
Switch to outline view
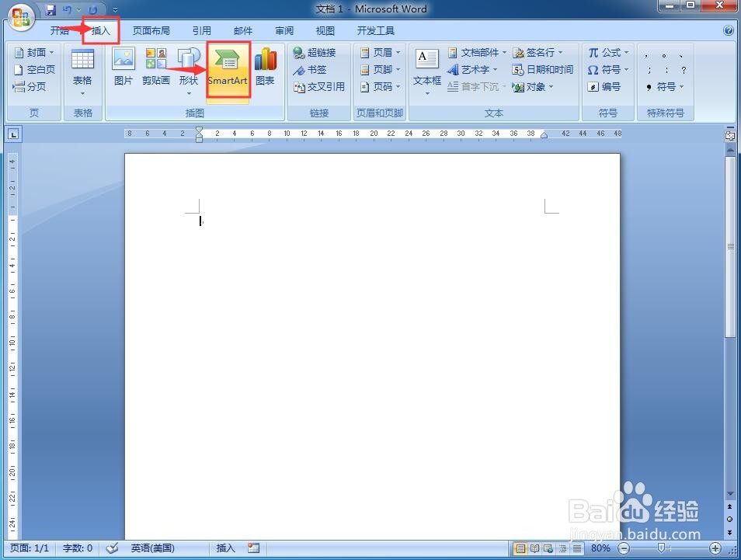pos(562,548)
